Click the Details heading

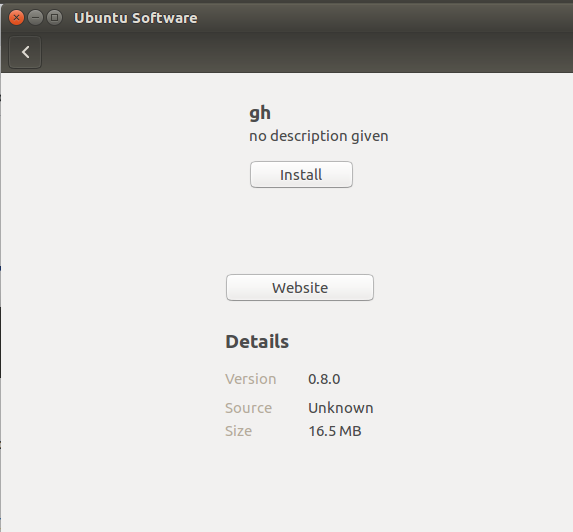257,342
